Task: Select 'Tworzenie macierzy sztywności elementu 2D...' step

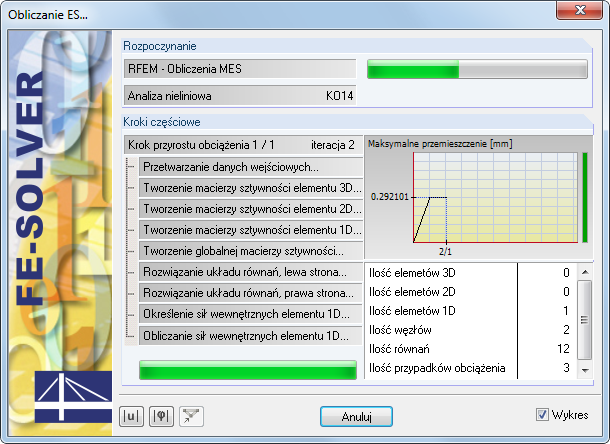Action: tap(251, 209)
